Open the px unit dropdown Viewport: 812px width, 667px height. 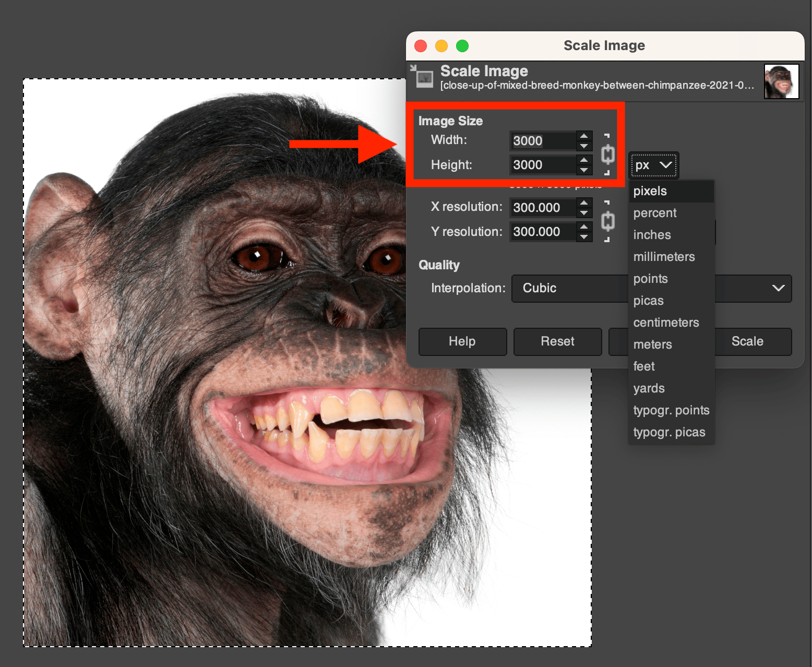tap(653, 165)
